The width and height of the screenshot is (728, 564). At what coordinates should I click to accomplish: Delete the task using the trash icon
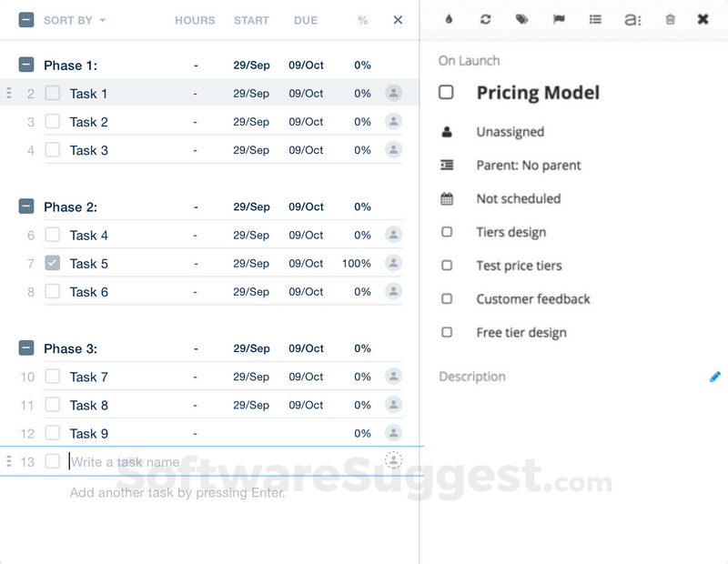pos(670,18)
